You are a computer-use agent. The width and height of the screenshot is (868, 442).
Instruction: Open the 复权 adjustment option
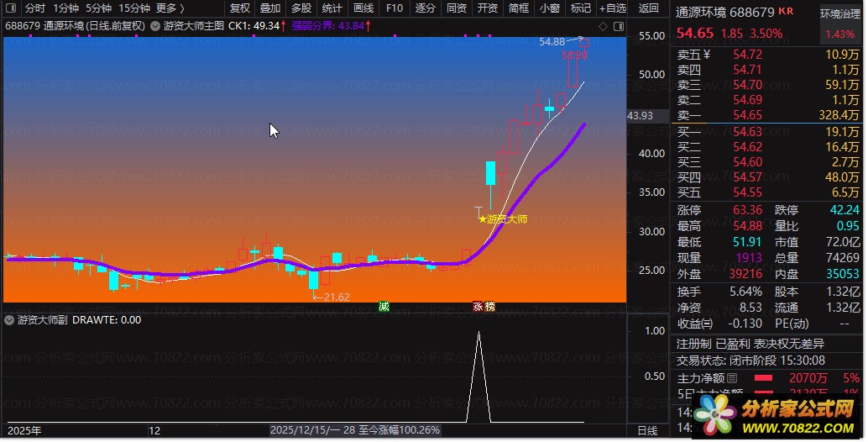[240, 8]
